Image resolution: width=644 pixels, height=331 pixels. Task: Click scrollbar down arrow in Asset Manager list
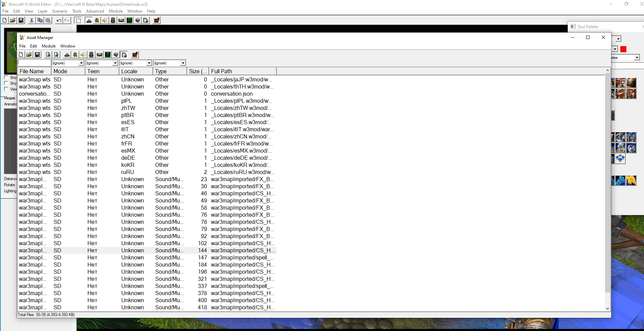[x=607, y=309]
